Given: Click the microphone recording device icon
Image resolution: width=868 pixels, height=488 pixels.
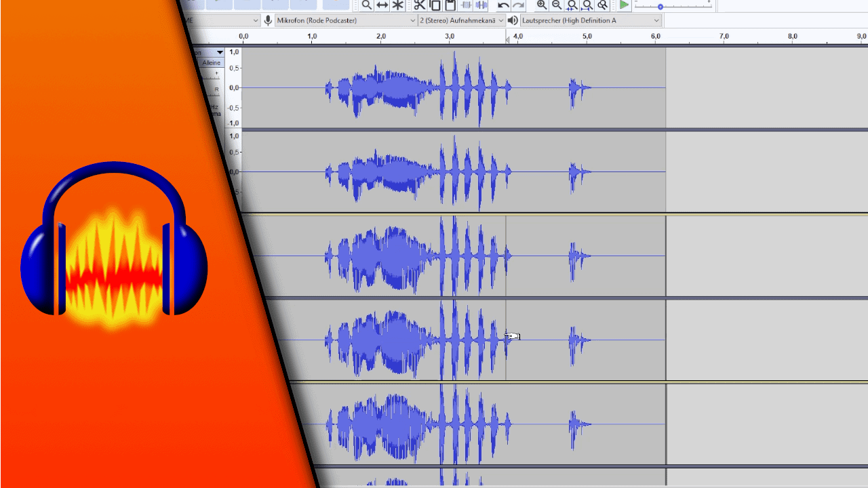Looking at the screenshot, I should point(269,20).
